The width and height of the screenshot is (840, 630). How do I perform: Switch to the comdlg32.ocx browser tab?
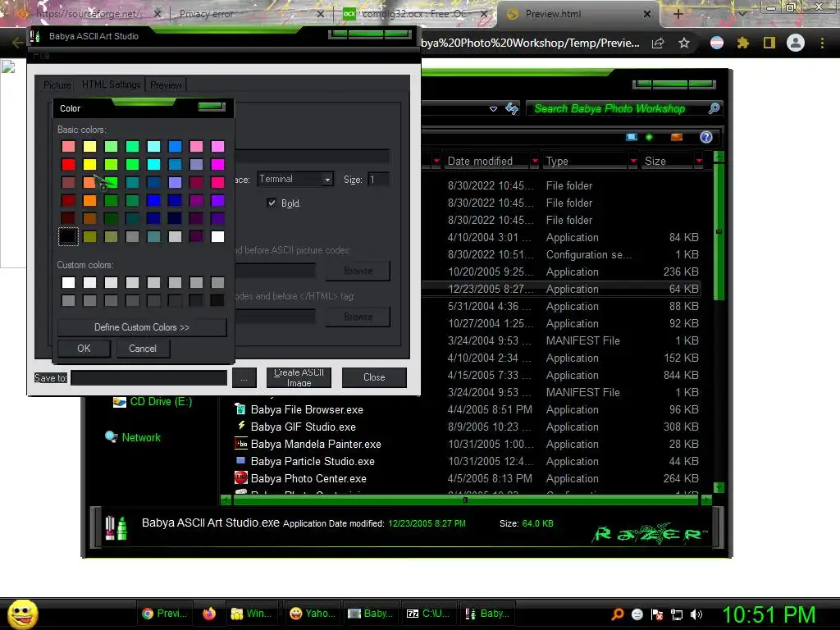pyautogui.click(x=413, y=14)
